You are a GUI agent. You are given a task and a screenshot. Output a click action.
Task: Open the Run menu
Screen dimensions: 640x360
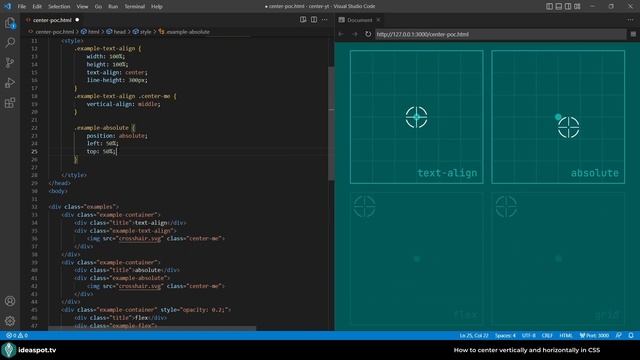tap(113, 7)
